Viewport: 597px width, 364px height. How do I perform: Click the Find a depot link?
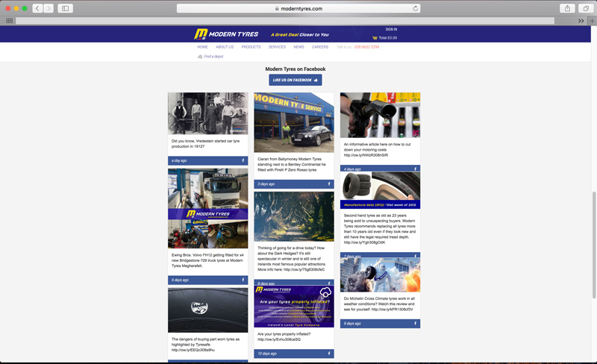[213, 57]
